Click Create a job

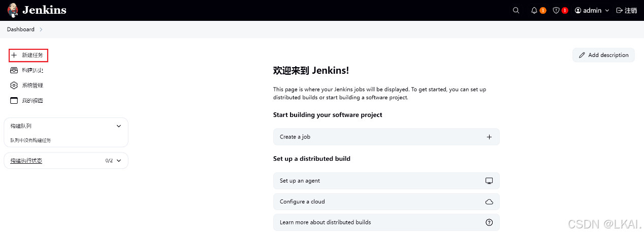387,137
